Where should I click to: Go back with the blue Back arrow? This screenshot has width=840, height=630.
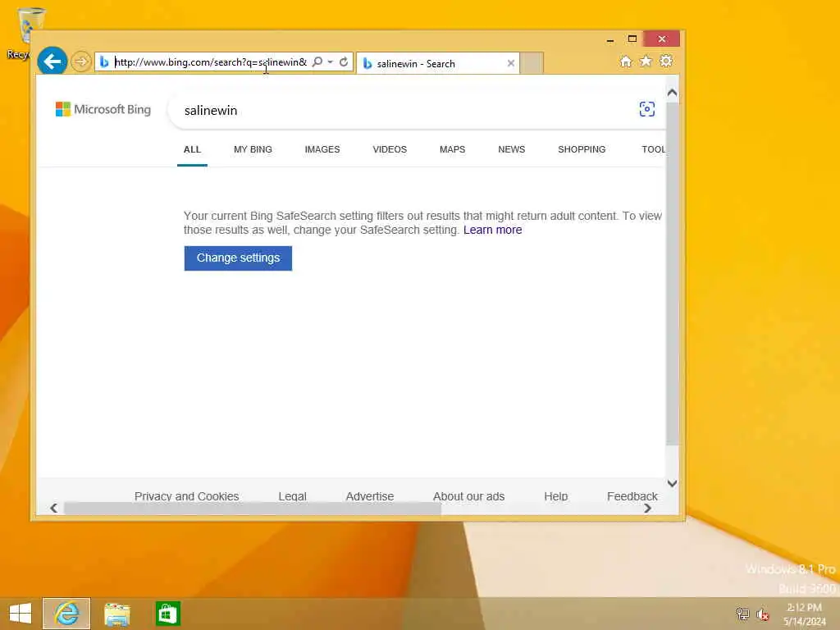pyautogui.click(x=52, y=61)
